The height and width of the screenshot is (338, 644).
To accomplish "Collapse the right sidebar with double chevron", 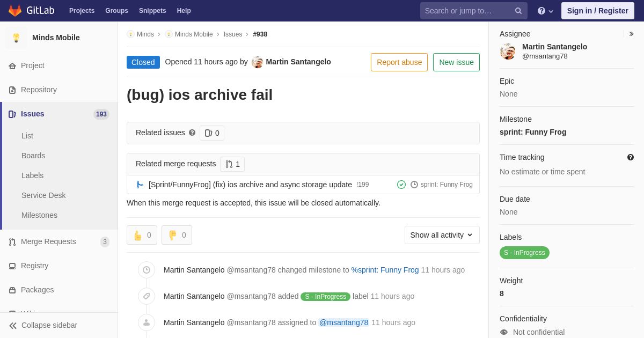I will [x=631, y=34].
